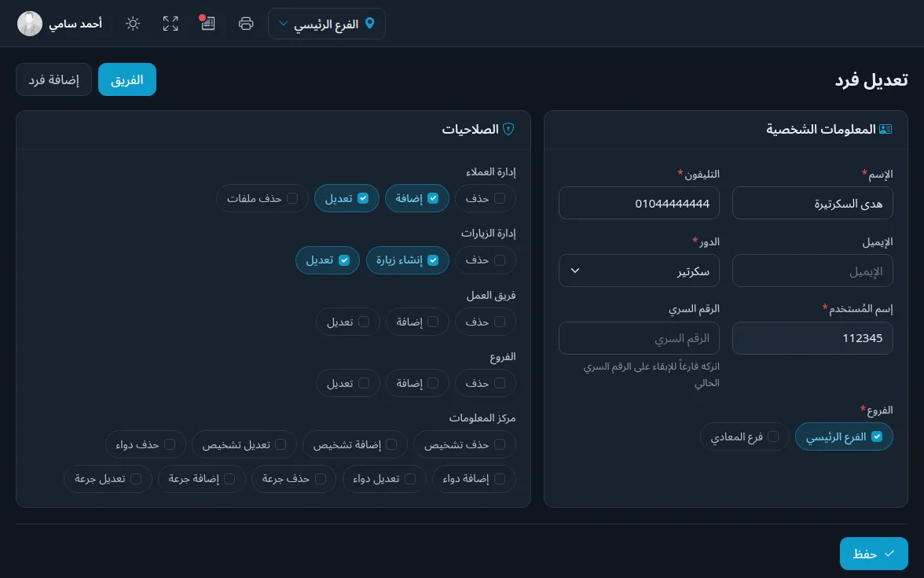Viewport: 924px width, 578px height.
Task: Open user avatar for أحمد سامي
Action: (x=30, y=24)
